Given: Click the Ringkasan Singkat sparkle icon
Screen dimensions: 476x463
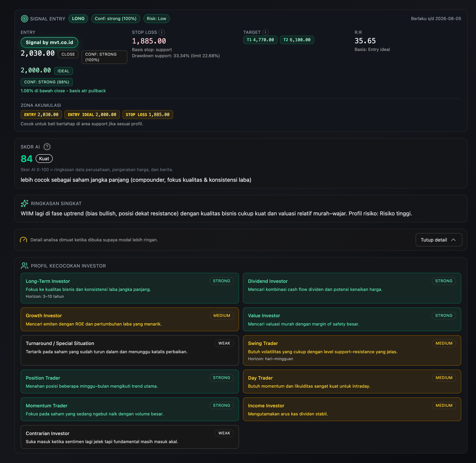Looking at the screenshot, I should [25, 203].
